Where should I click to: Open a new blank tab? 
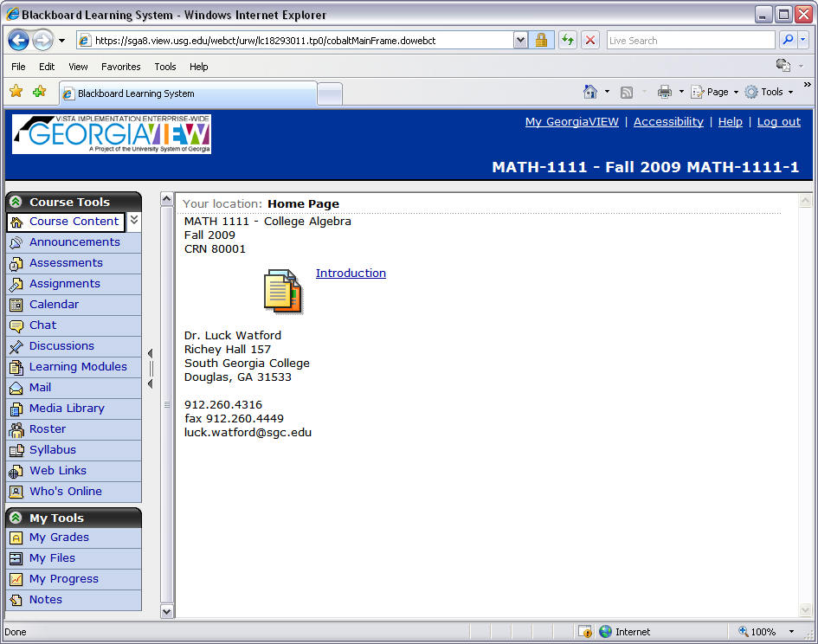point(330,94)
